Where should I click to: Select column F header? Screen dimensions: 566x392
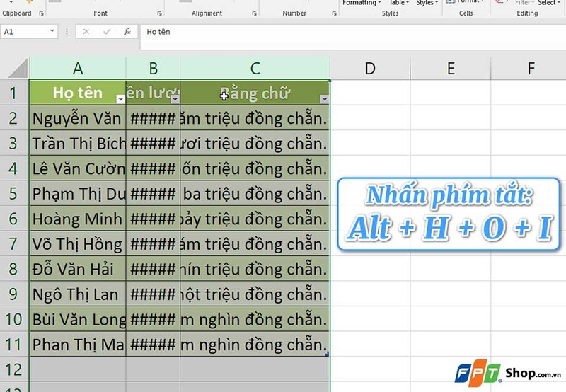(x=529, y=68)
